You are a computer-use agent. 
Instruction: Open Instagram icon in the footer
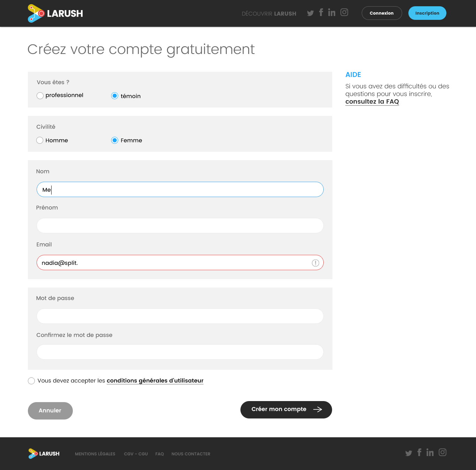[443, 452]
